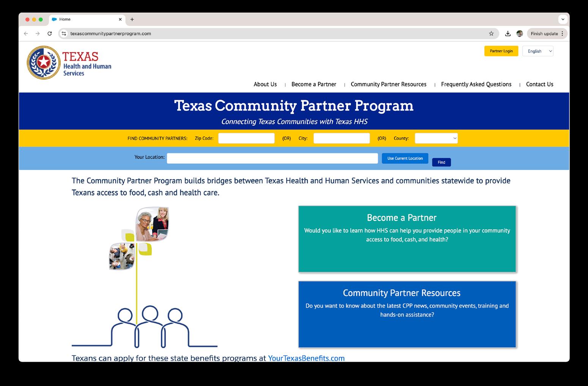Click the people and tree illustration

pyautogui.click(x=145, y=277)
